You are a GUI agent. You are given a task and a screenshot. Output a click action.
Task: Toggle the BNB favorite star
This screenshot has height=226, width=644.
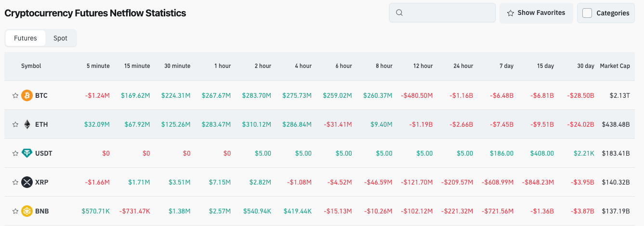(x=15, y=212)
